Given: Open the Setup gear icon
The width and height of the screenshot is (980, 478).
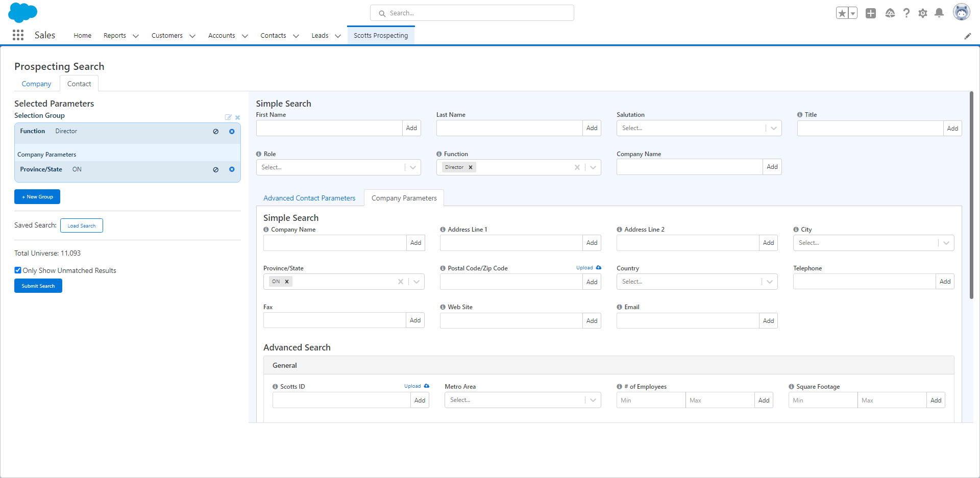Looking at the screenshot, I should click(922, 13).
